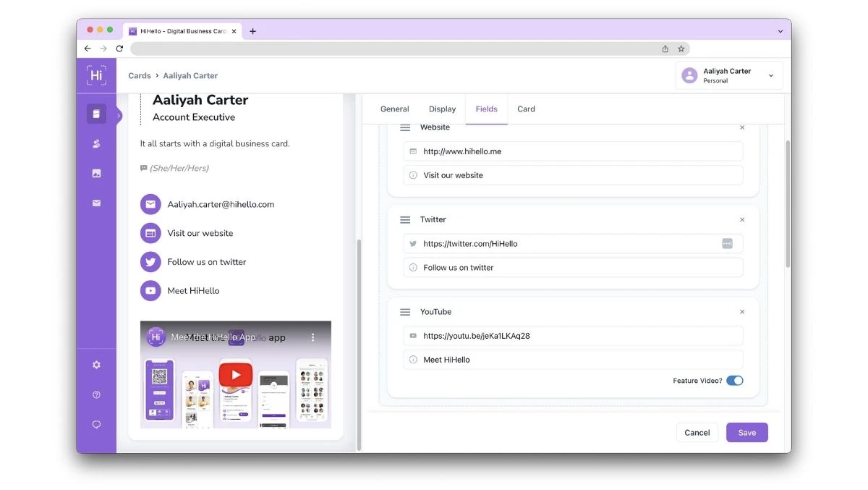Save the card changes
This screenshot has height=490, width=868.
(746, 432)
